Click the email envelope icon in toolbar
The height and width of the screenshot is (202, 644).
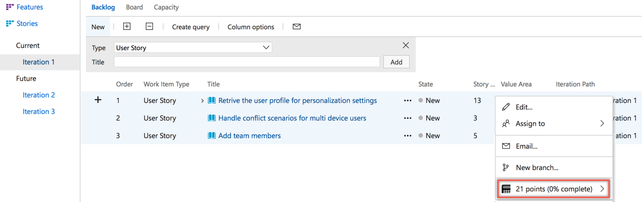296,26
